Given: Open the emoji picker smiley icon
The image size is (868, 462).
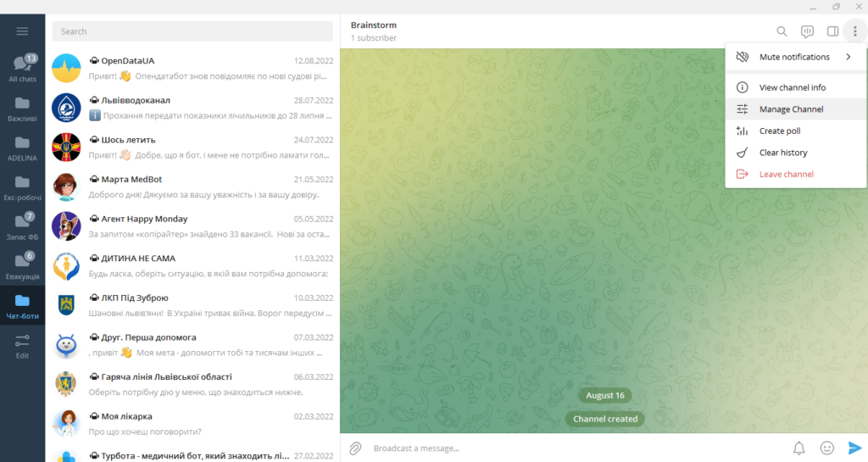Looking at the screenshot, I should click(x=826, y=448).
